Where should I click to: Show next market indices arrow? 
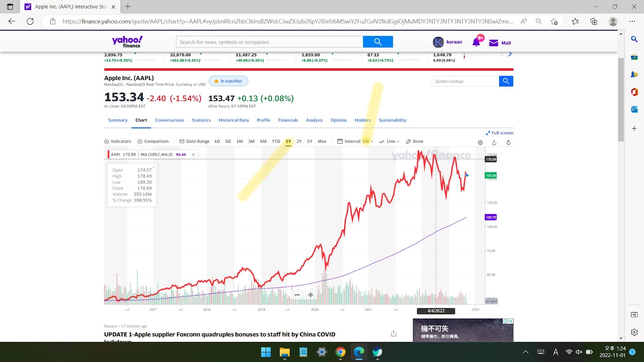click(x=510, y=54)
